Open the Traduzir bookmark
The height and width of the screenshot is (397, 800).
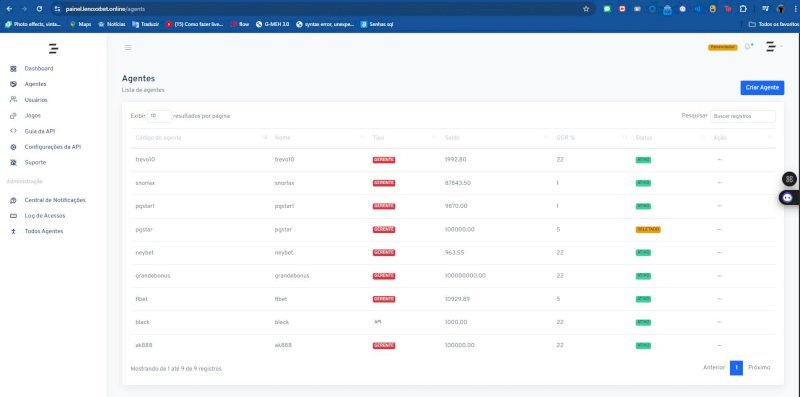point(146,24)
